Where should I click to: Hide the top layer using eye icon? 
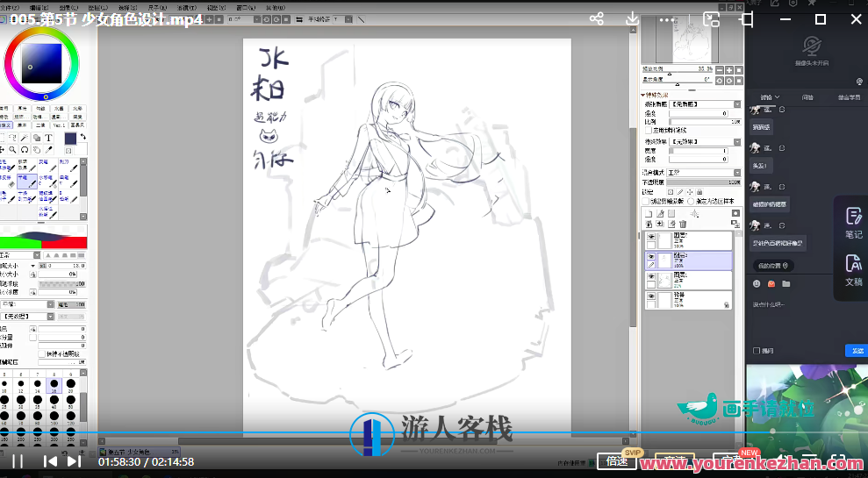pyautogui.click(x=650, y=237)
